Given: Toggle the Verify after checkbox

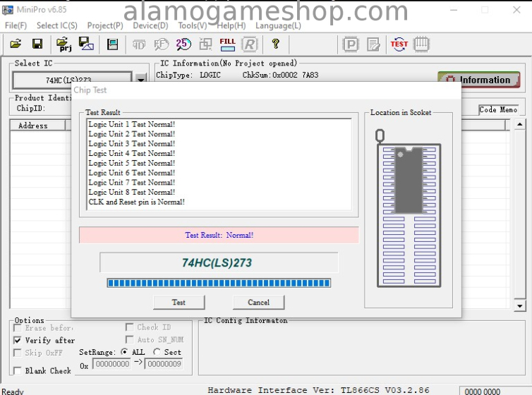Looking at the screenshot, I should [x=18, y=340].
